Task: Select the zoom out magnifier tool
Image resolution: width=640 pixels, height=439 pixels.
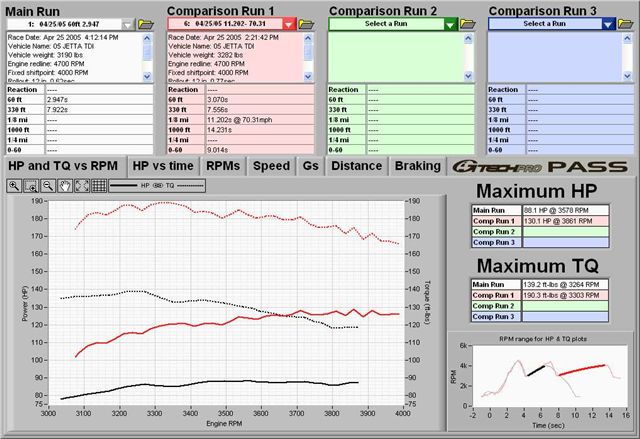Action: (x=48, y=186)
